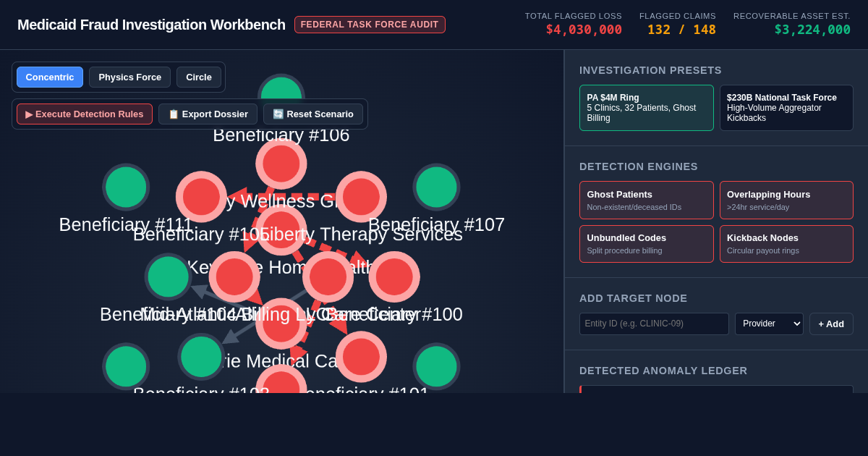Load the $230B National Task Force preset
Viewport: 868px width, 456px height.
tap(786, 108)
